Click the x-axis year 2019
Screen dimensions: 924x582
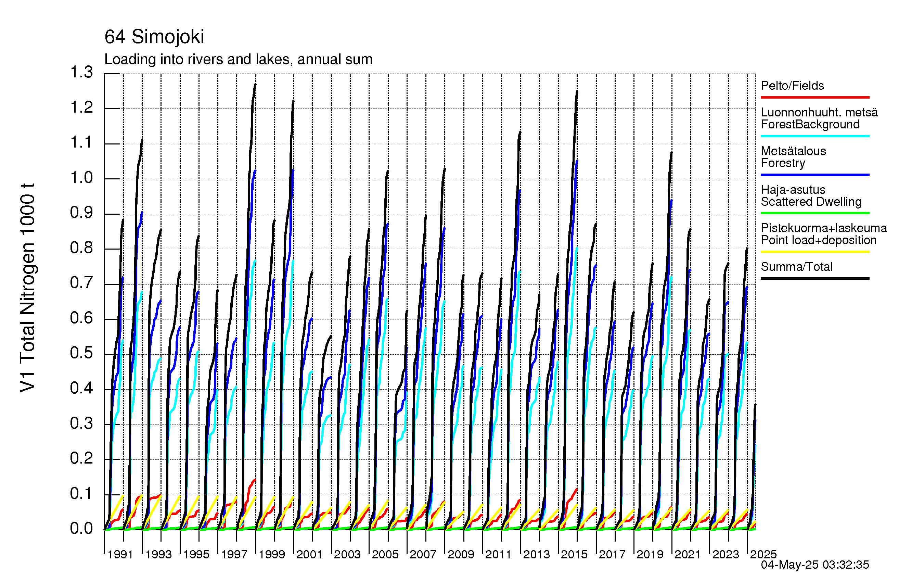click(650, 554)
